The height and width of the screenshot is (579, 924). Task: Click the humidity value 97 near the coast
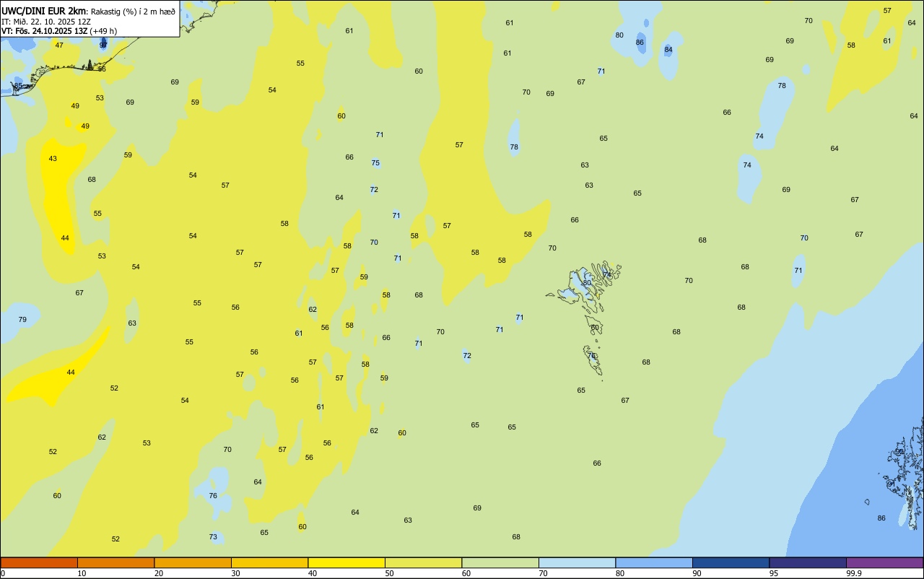103,45
